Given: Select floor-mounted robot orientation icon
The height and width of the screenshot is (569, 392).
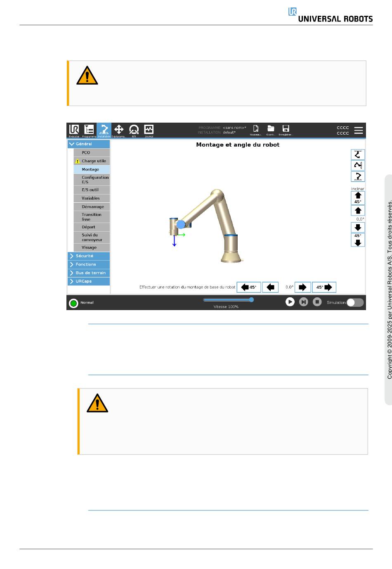Looking at the screenshot, I should pyautogui.click(x=358, y=177).
